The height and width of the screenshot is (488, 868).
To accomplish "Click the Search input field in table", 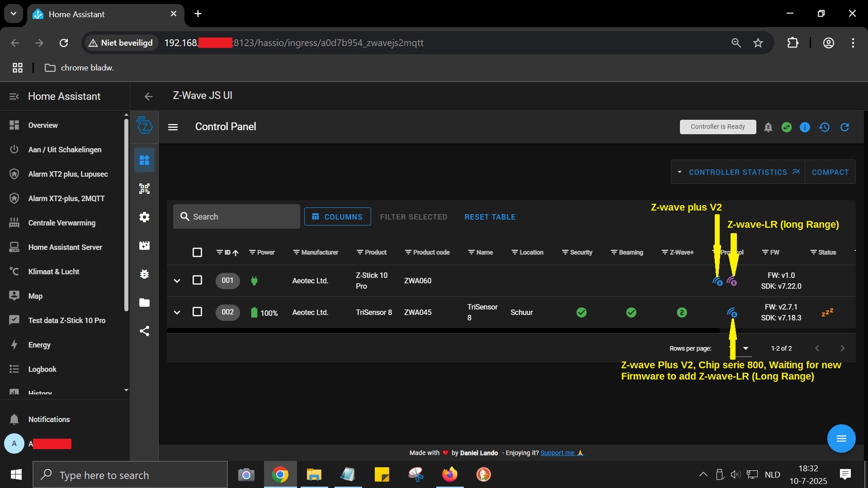I will (236, 216).
